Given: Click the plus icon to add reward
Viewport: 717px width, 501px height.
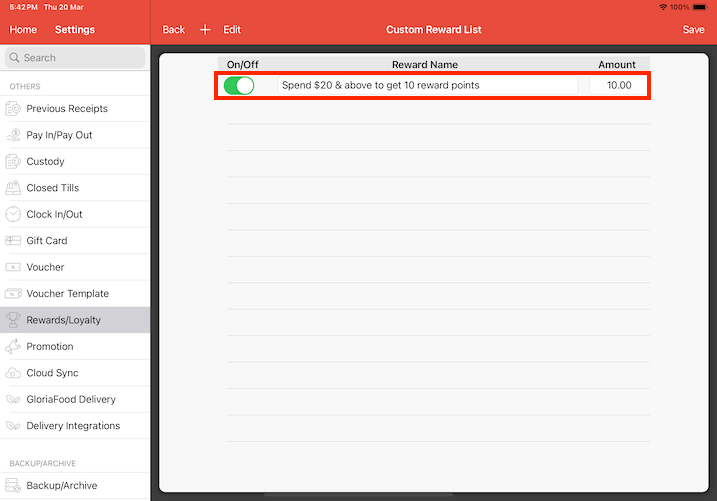Looking at the screenshot, I should coord(205,30).
